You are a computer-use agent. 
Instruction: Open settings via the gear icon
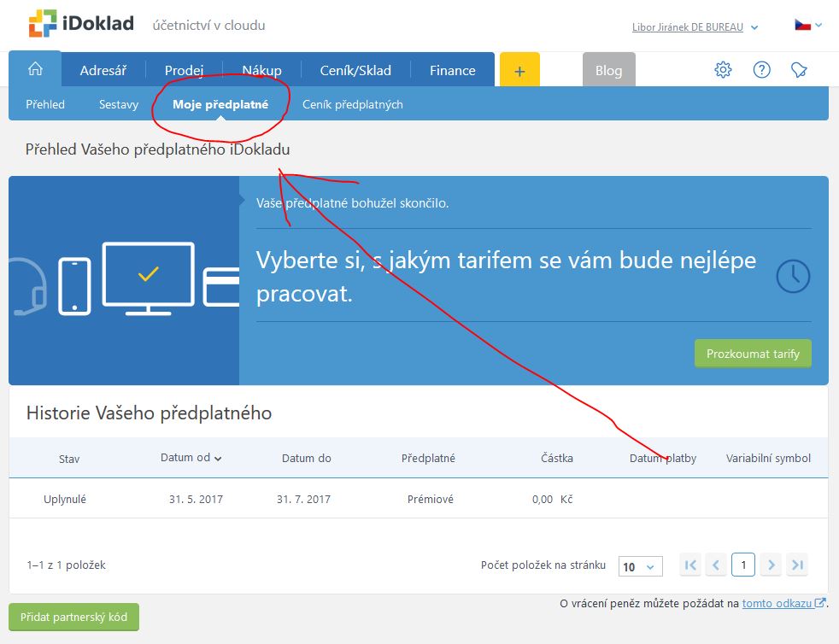point(723,70)
